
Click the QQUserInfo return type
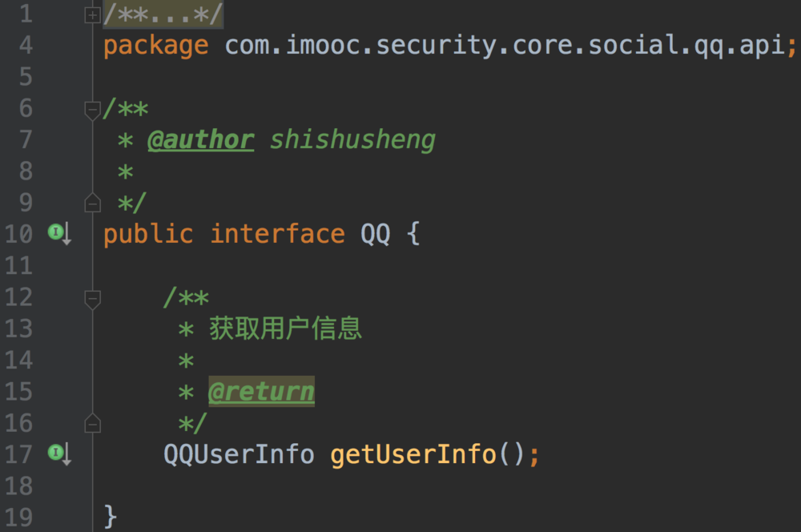[x=239, y=454]
